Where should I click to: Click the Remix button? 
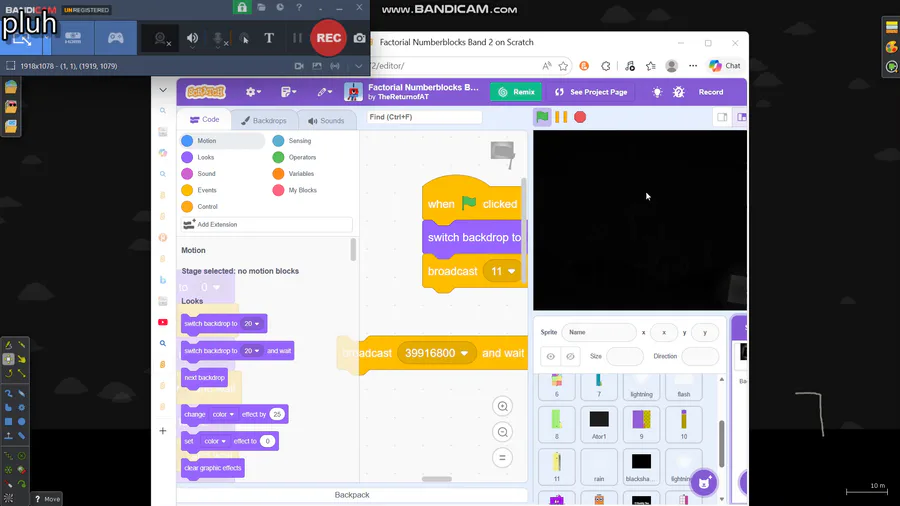click(x=516, y=92)
